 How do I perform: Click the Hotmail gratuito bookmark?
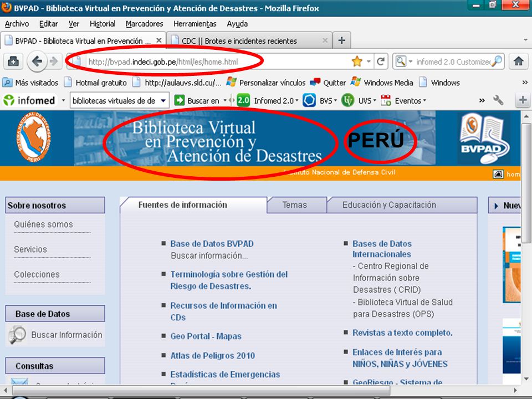(96, 83)
